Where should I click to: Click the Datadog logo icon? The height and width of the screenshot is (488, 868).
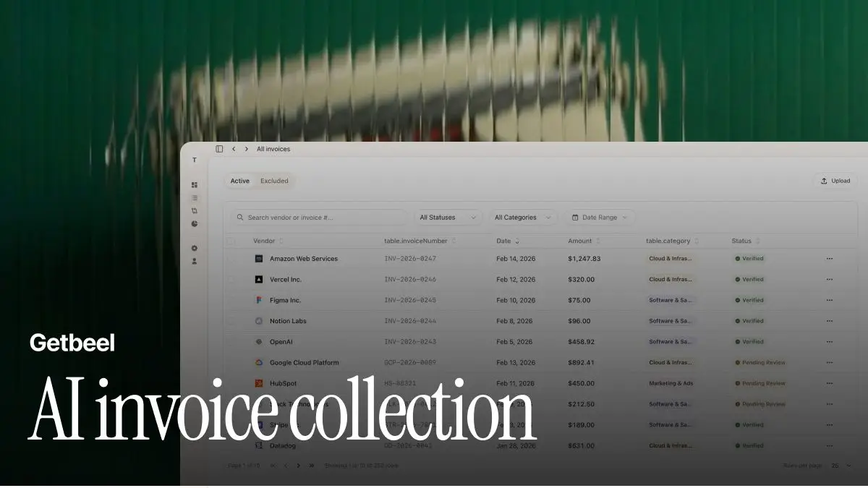pyautogui.click(x=259, y=446)
